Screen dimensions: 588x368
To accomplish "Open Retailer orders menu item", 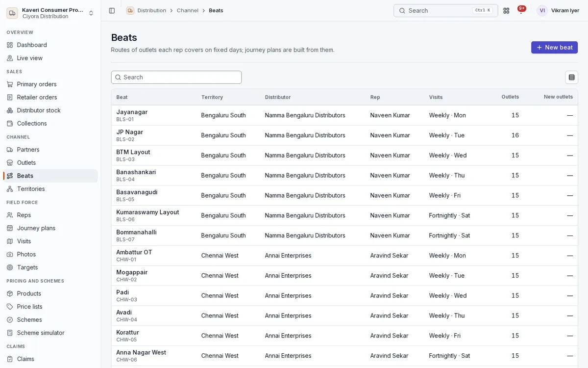I will (50, 97).
